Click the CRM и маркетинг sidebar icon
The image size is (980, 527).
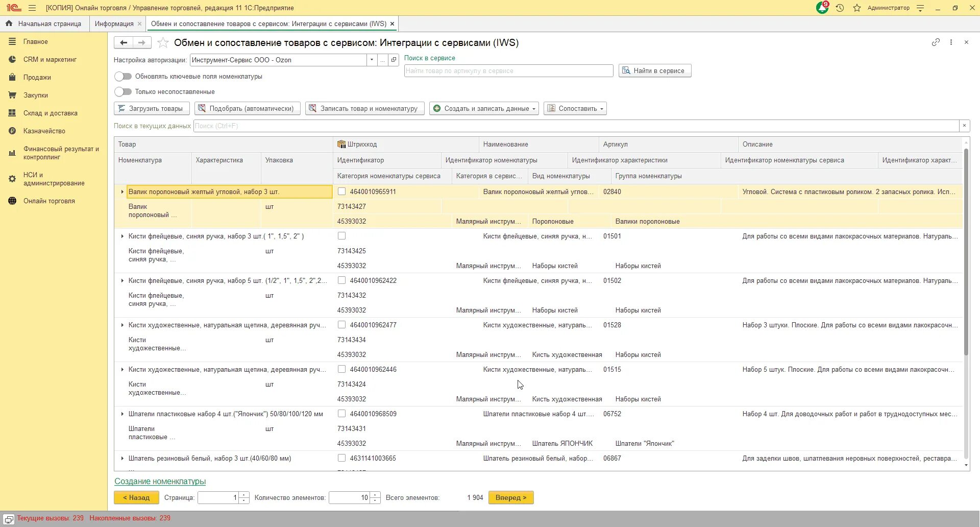click(12, 59)
